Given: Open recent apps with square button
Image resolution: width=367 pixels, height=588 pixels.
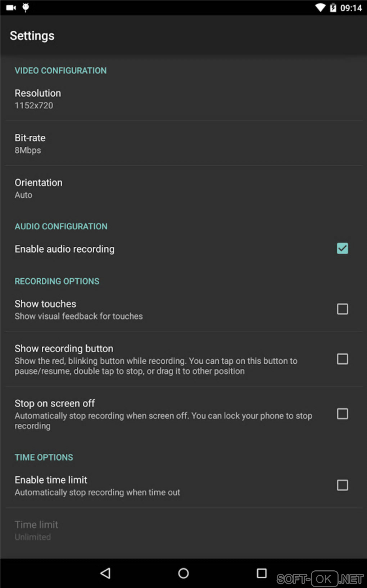Looking at the screenshot, I should 262,573.
